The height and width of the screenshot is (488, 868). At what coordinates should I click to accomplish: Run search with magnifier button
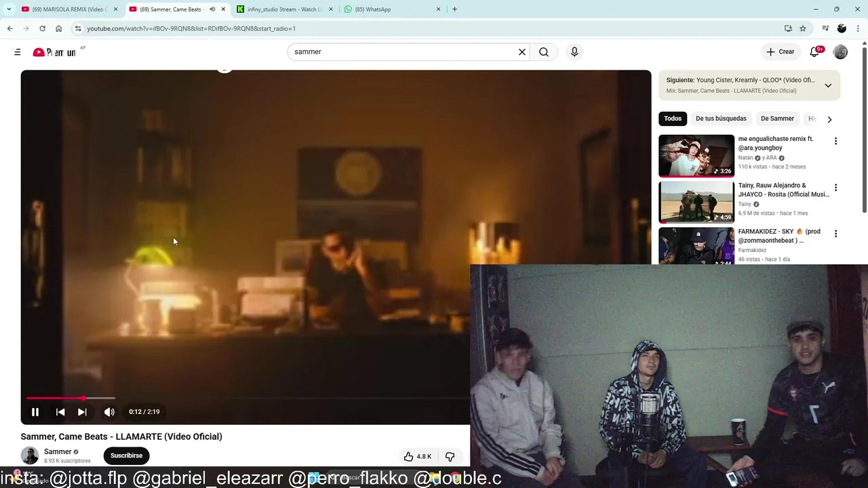[544, 52]
